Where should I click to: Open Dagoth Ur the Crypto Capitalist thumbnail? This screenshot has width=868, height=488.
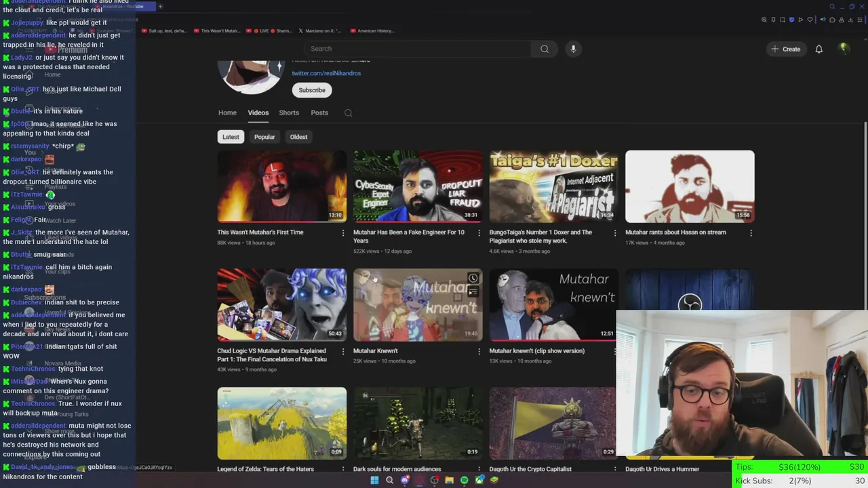(553, 424)
